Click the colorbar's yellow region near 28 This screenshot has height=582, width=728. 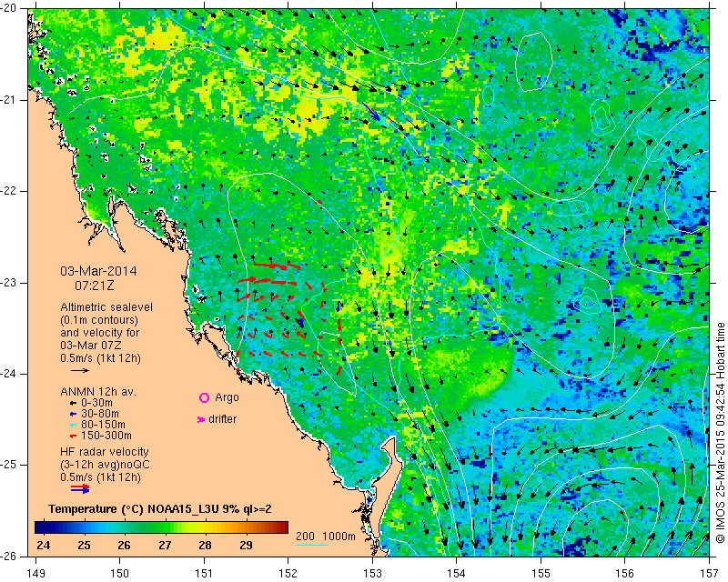tap(205, 527)
